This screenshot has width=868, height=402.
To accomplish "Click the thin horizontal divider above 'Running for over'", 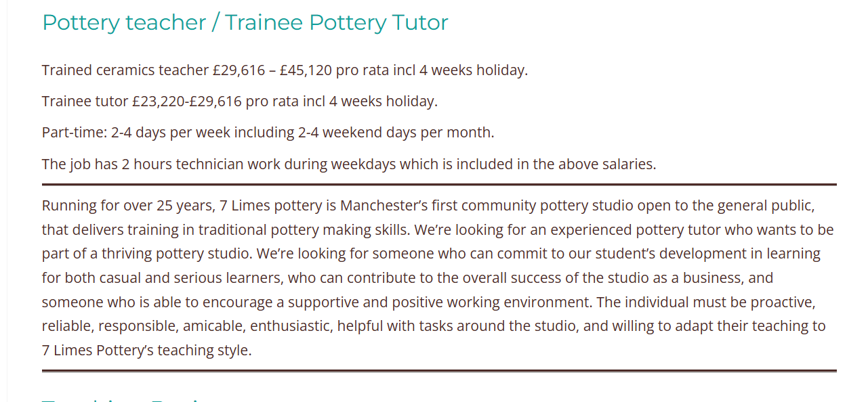I will [x=439, y=184].
